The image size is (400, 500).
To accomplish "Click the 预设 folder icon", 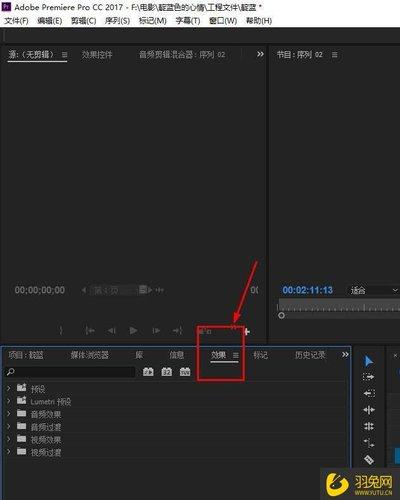I will (x=22, y=388).
